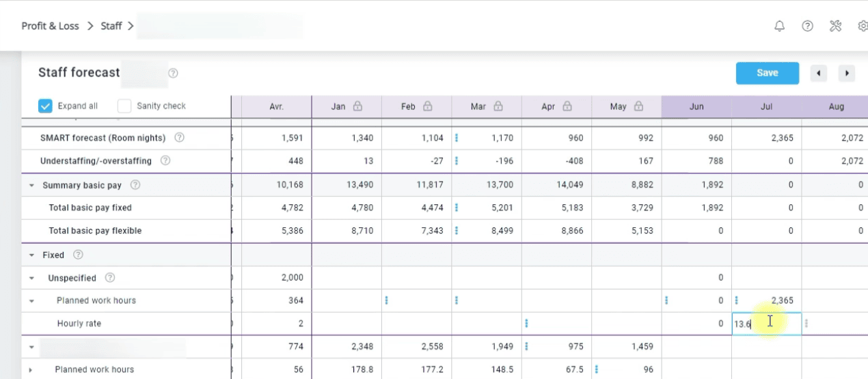Click help icon next to Staff forecast title

173,73
